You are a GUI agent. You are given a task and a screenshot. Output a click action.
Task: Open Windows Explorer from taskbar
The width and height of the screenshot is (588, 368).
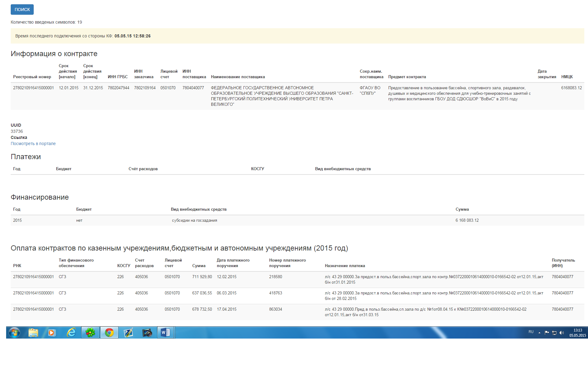[x=33, y=332]
